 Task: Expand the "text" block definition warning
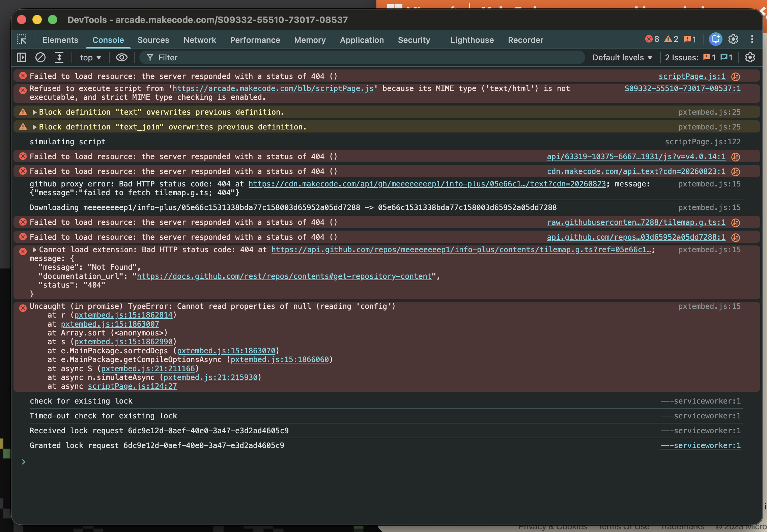pos(34,112)
